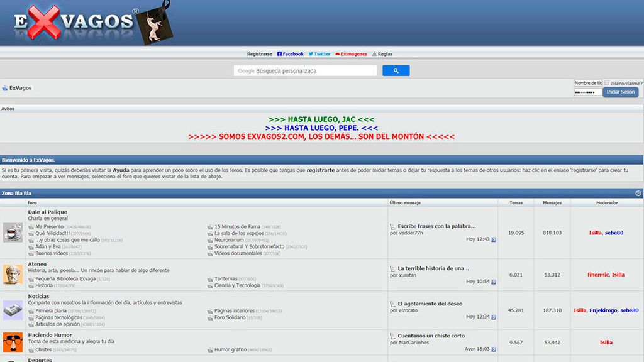The height and width of the screenshot is (362, 644).
Task: Go to last post arrow at Hoy 12:34
Action: click(494, 317)
